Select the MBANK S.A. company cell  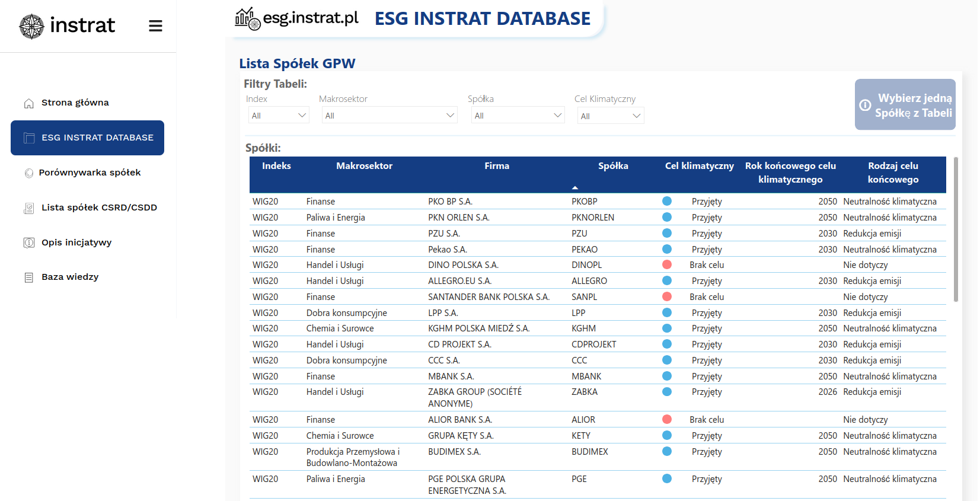(451, 376)
